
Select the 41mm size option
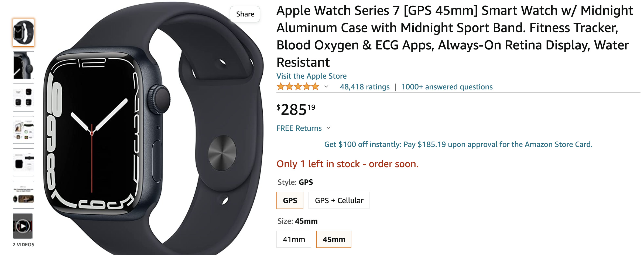click(x=294, y=239)
